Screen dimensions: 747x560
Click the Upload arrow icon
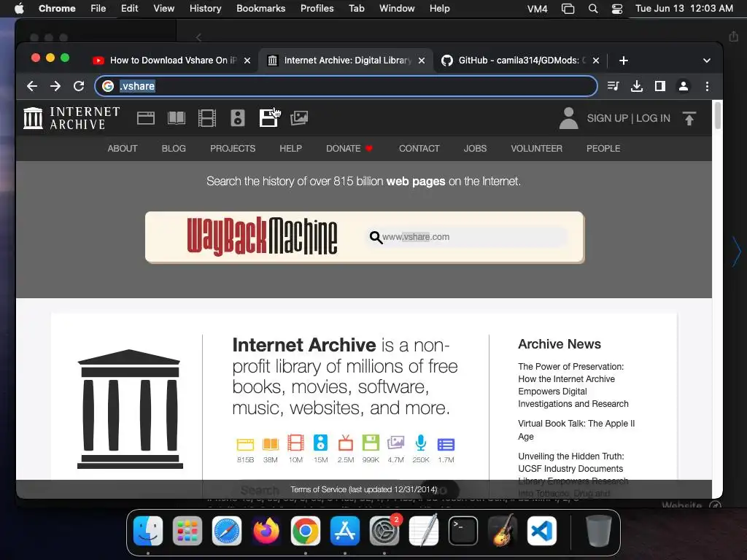click(689, 118)
